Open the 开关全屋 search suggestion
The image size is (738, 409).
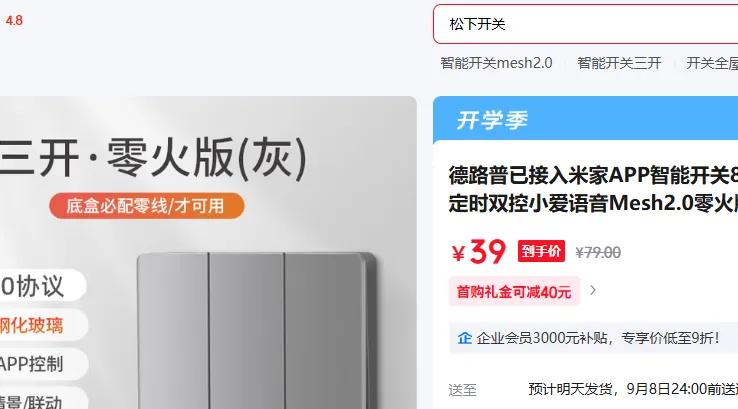712,63
